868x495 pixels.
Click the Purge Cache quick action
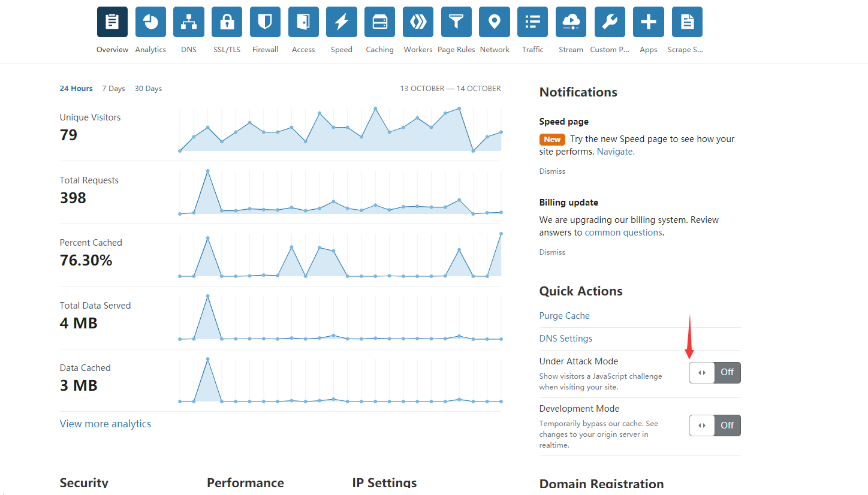pyautogui.click(x=564, y=316)
